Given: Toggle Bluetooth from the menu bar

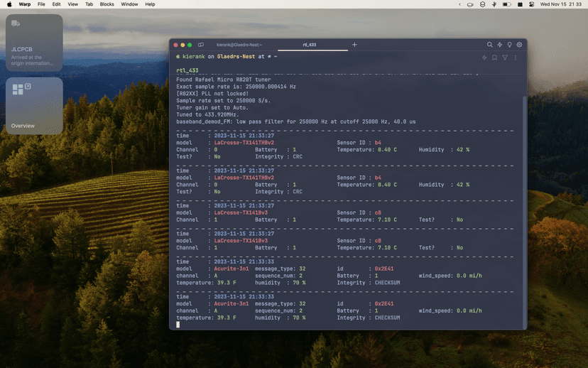Looking at the screenshot, I should click(495, 4).
